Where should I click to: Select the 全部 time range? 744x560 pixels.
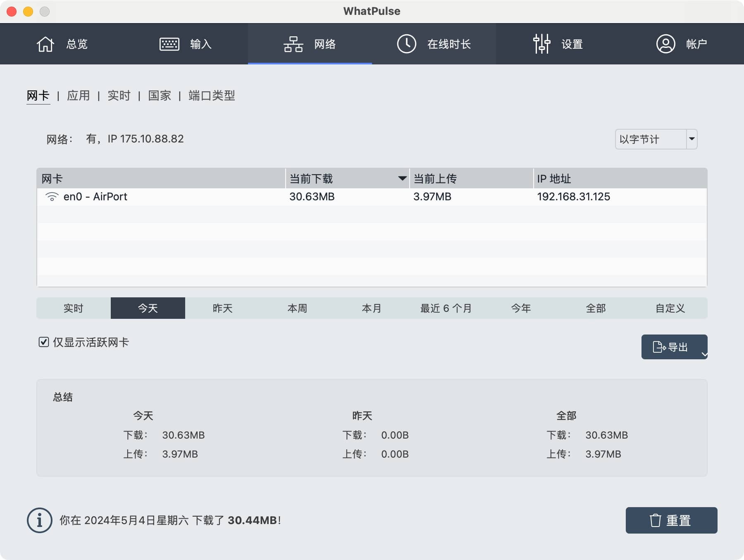click(596, 308)
